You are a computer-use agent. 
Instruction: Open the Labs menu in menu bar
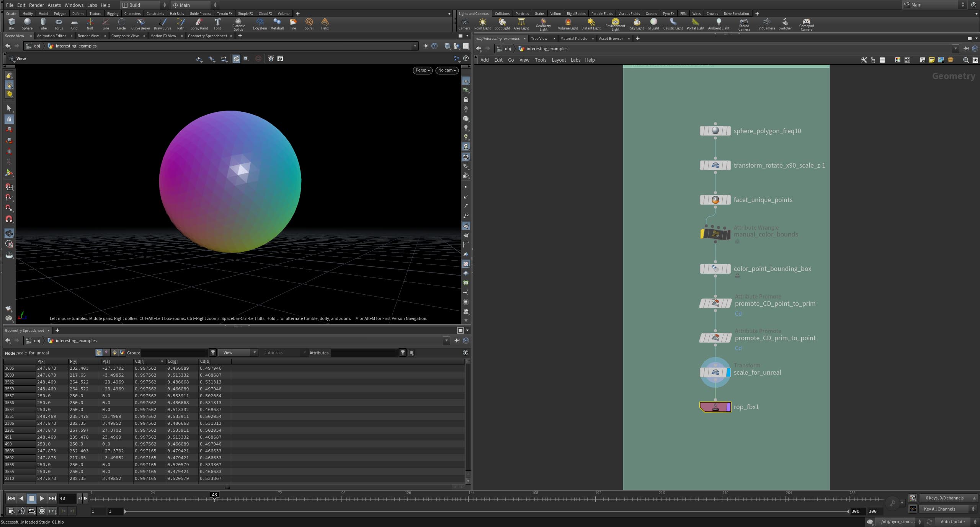tap(92, 5)
